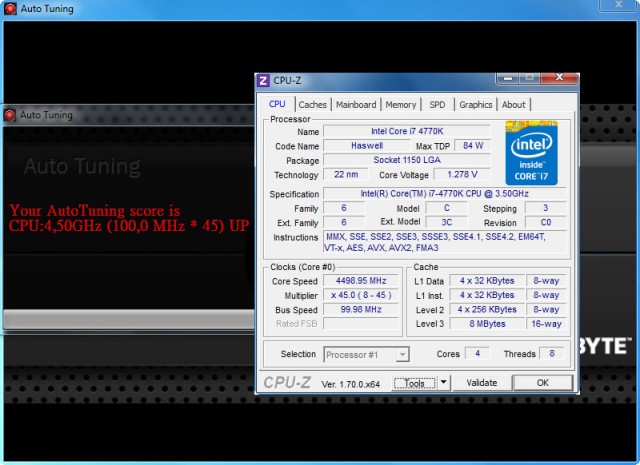Click the Core Speed value 4498.95 MHz

point(361,281)
